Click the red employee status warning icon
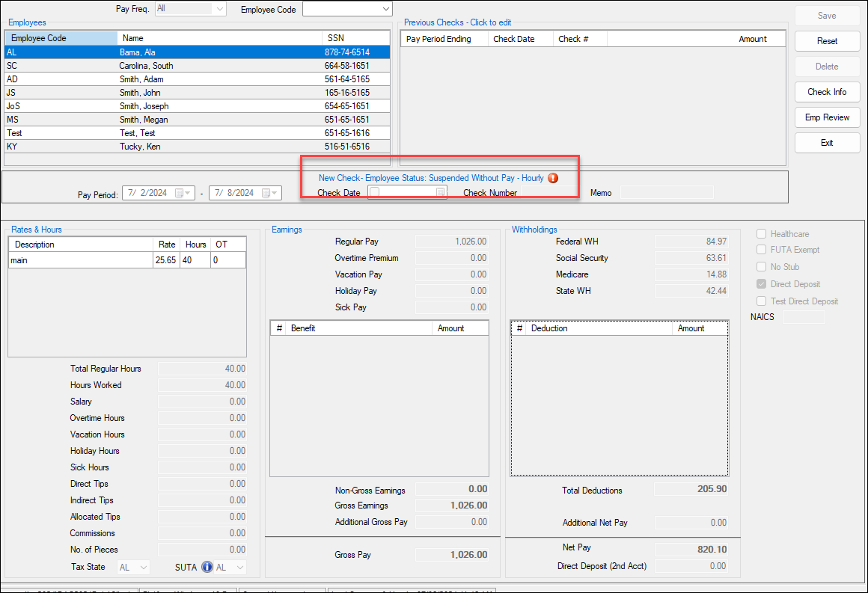Image resolution: width=868 pixels, height=593 pixels. coord(553,178)
